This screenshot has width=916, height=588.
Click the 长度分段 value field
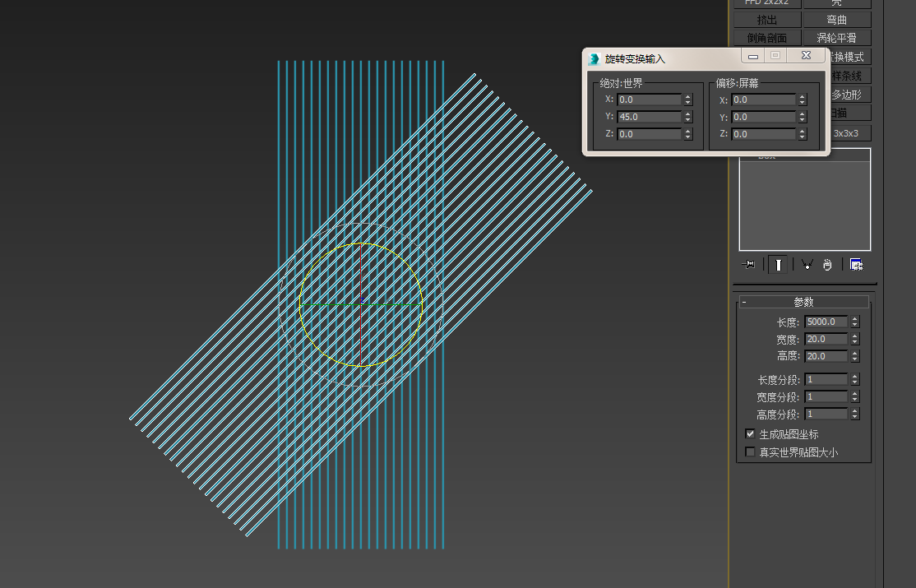click(x=826, y=379)
